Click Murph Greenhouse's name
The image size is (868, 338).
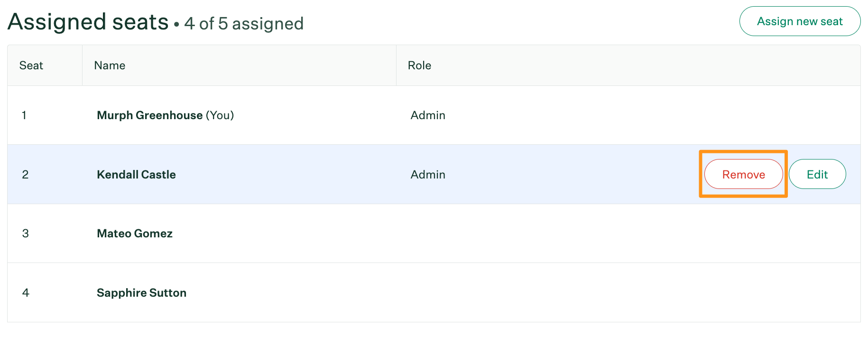coord(148,115)
